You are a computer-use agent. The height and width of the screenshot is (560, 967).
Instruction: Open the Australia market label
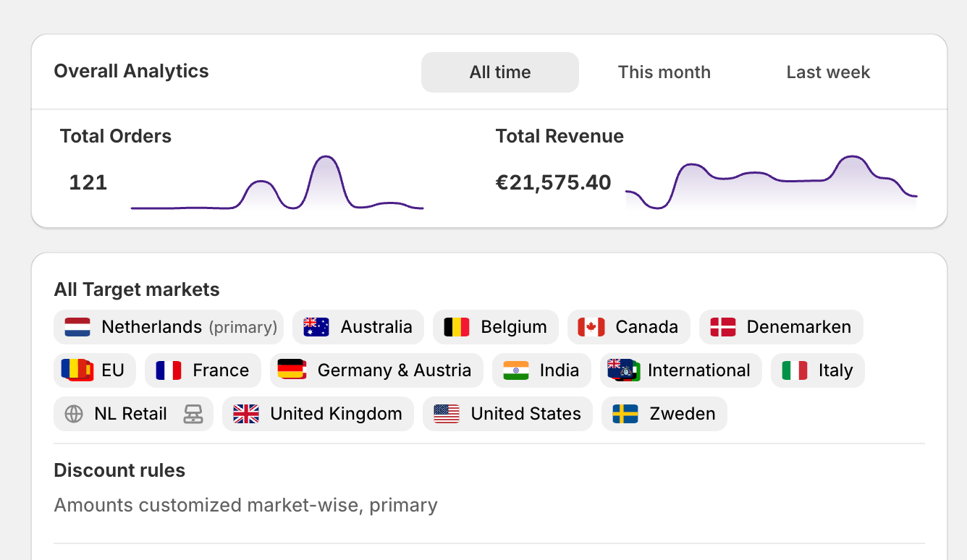tap(376, 327)
